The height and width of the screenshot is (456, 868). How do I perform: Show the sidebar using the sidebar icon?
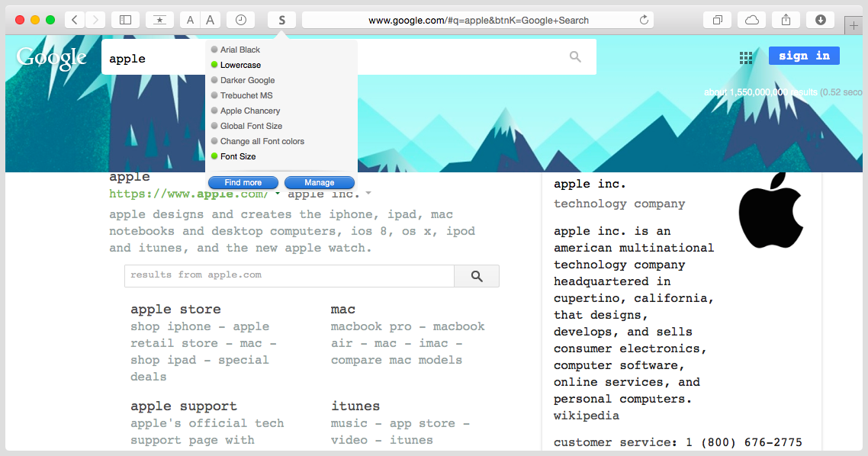tap(126, 20)
